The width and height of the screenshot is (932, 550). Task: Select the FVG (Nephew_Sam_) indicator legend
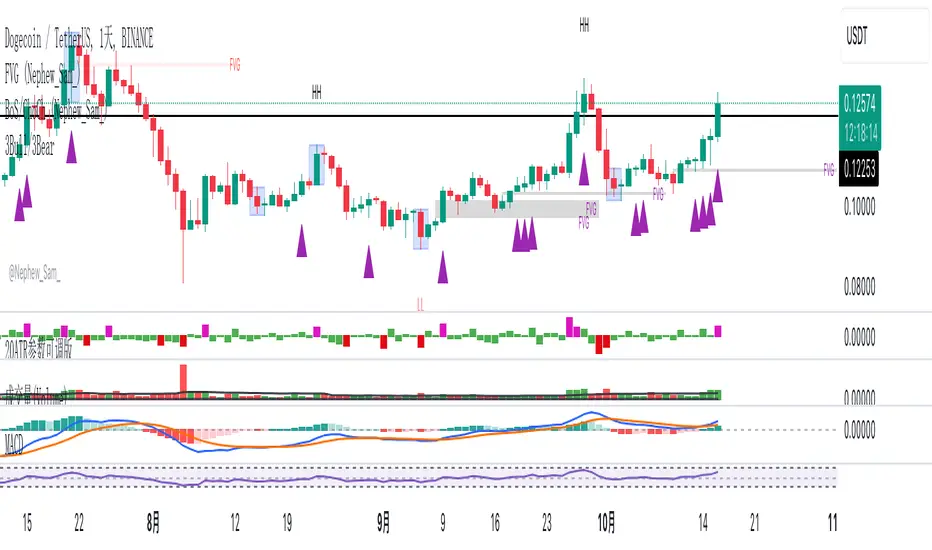pyautogui.click(x=42, y=76)
